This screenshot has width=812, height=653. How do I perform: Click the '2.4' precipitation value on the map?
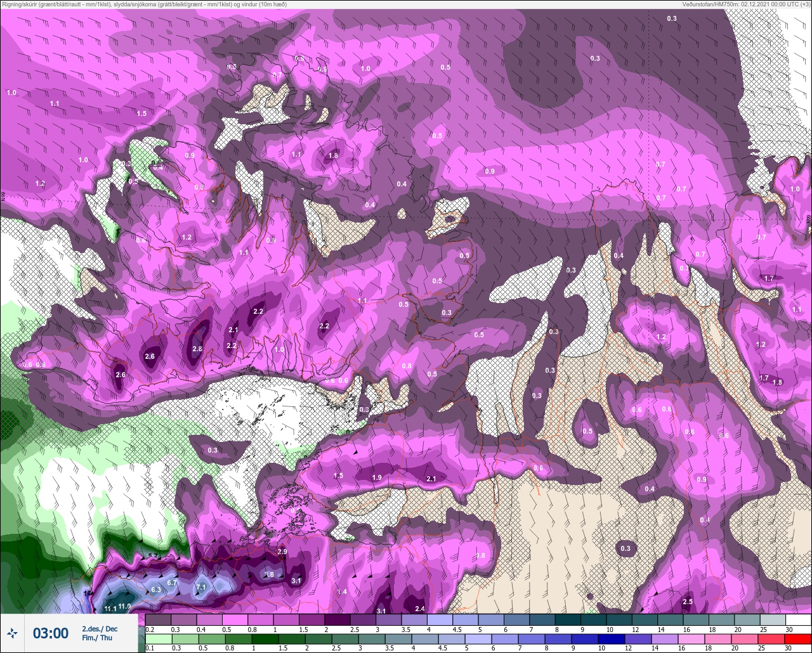[419, 609]
